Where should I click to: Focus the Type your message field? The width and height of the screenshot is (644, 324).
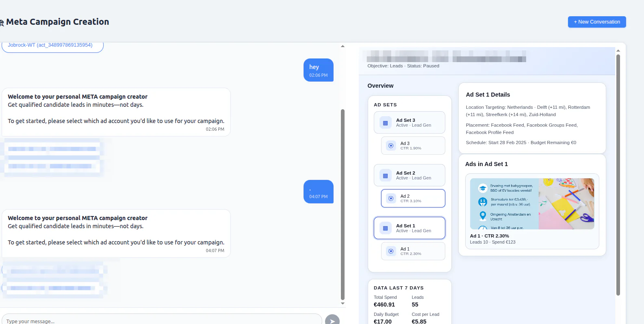162,320
